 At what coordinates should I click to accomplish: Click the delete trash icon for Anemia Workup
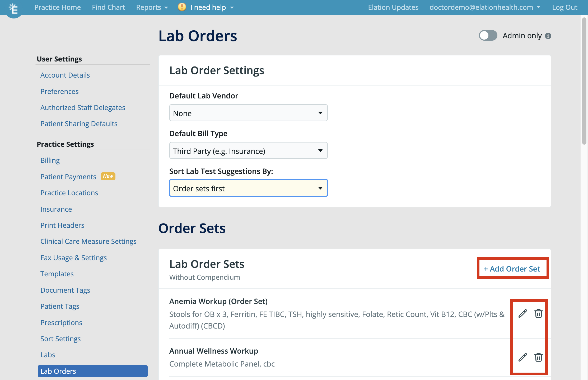538,313
